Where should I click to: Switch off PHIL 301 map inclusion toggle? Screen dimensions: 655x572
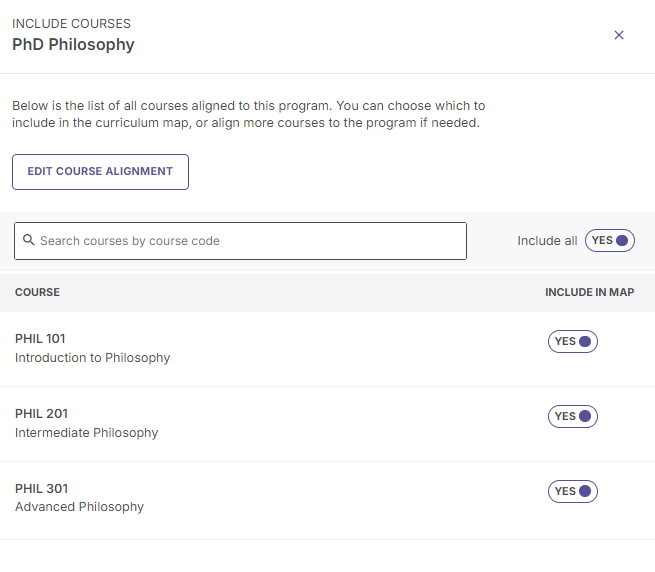[572, 491]
